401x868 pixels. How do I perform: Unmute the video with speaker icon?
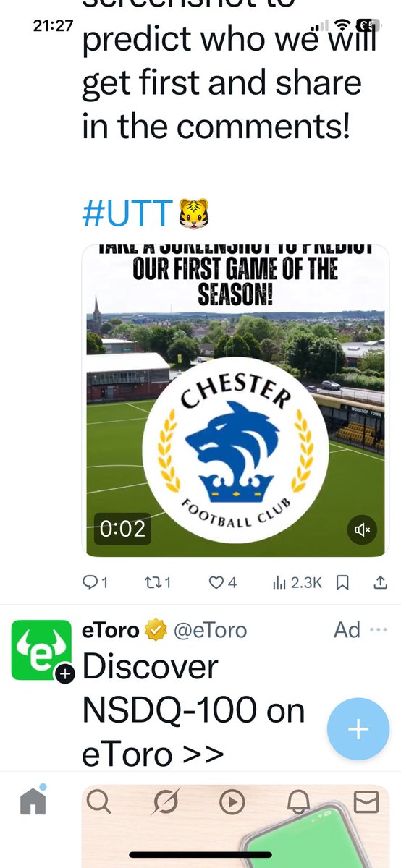[362, 530]
